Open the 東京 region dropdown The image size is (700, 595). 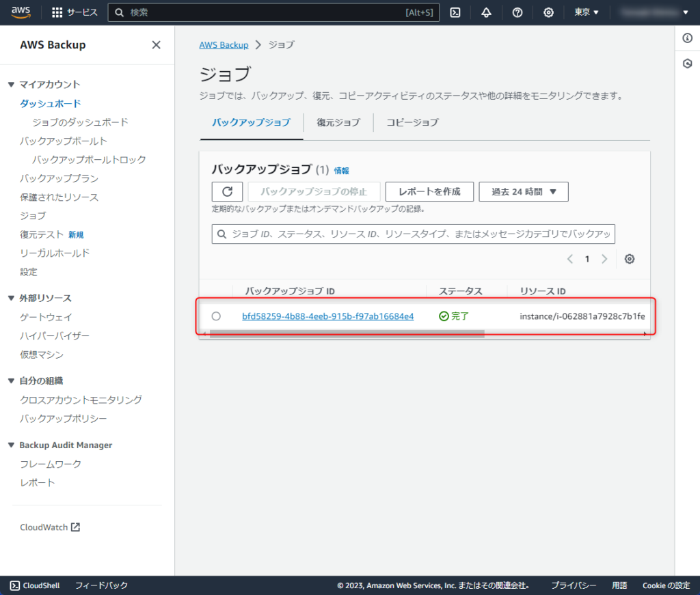pos(586,12)
